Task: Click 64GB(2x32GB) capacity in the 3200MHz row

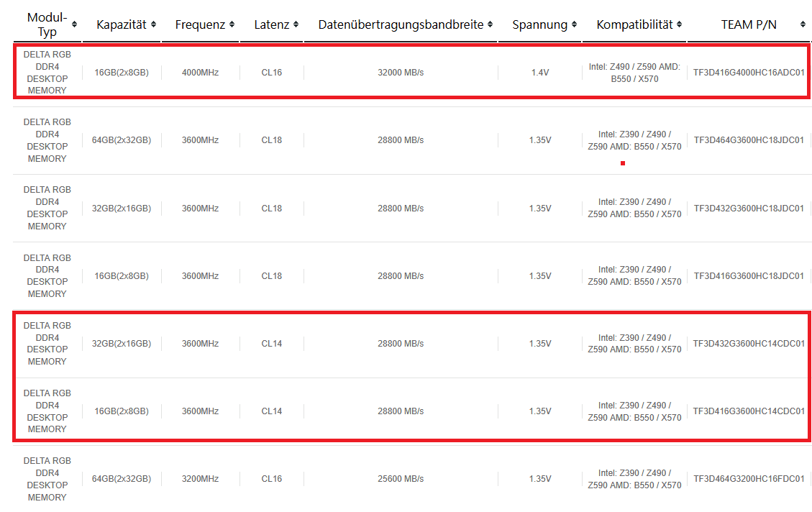Action: pos(121,479)
